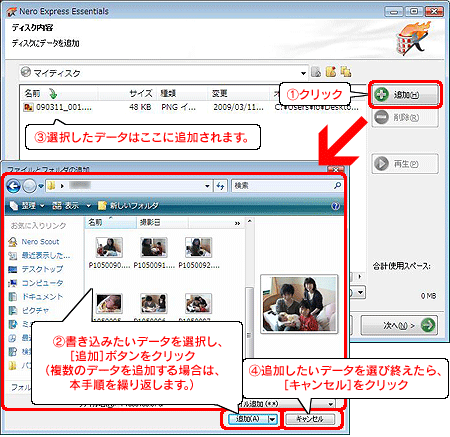Viewport: 450px width, 437px height.
Task: Click the new folder icon in Nero toolbar
Action: (x=331, y=72)
